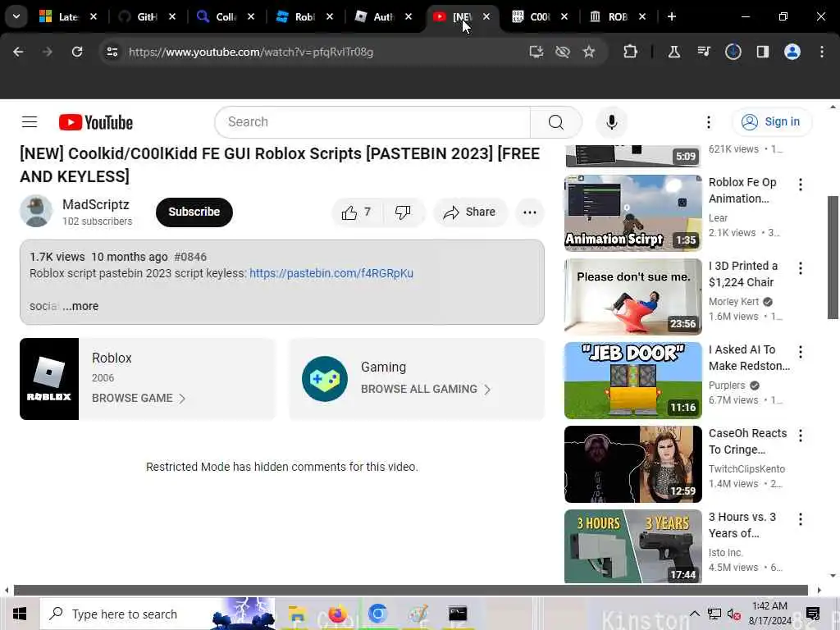Go back in browser history
Viewport: 840px width, 630px height.
click(x=18, y=52)
